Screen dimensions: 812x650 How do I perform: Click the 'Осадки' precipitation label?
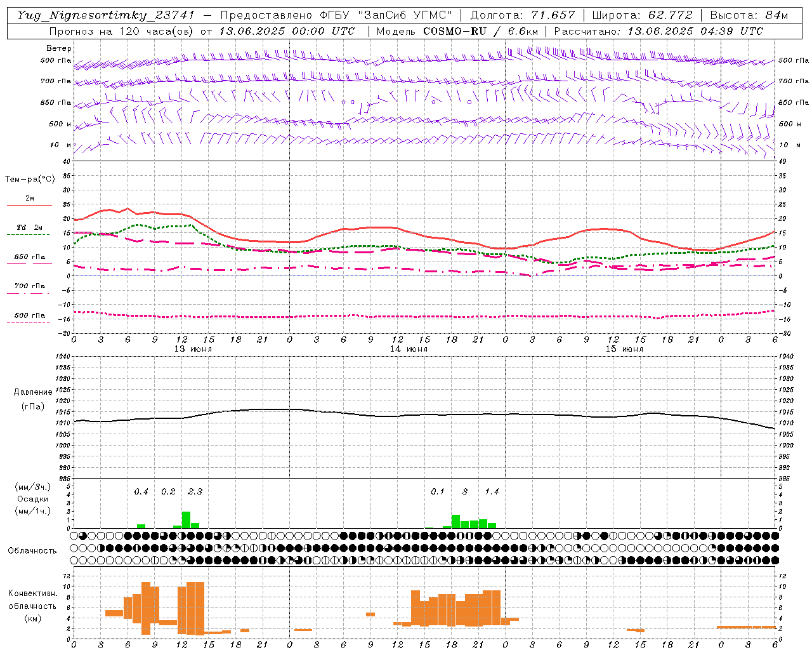(33, 499)
